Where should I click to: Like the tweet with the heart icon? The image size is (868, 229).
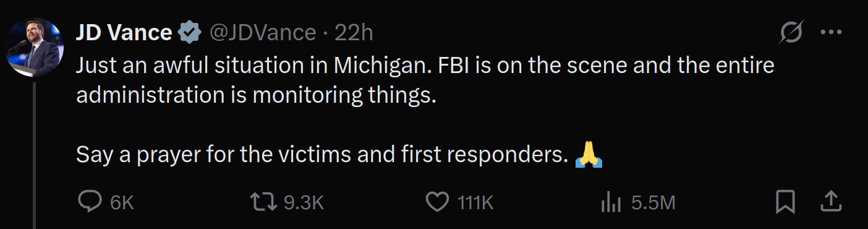point(438,202)
